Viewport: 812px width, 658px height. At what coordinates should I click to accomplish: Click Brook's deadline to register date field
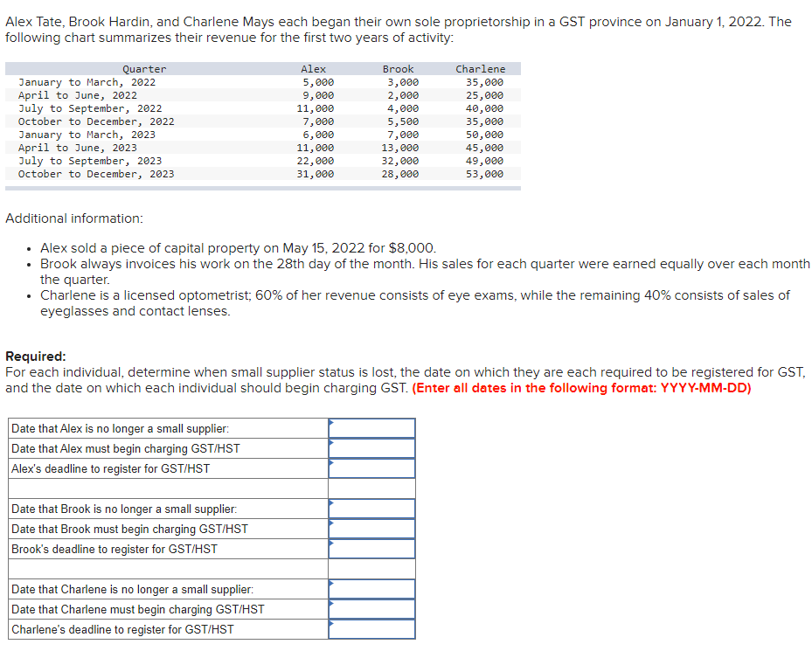coord(371,549)
